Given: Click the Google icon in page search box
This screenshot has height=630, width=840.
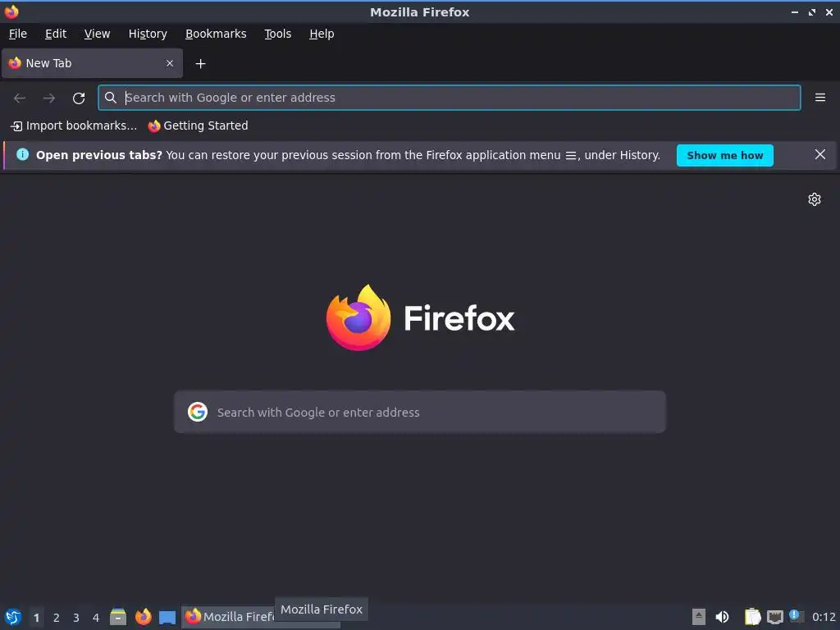Looking at the screenshot, I should pos(198,412).
